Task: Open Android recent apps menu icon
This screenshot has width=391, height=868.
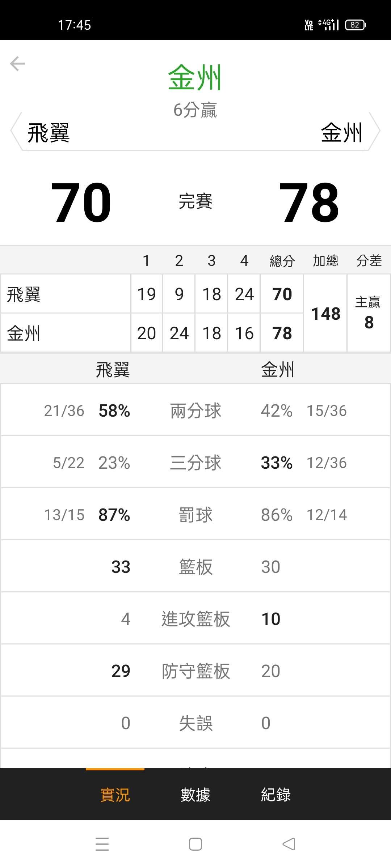Action: click(x=102, y=844)
